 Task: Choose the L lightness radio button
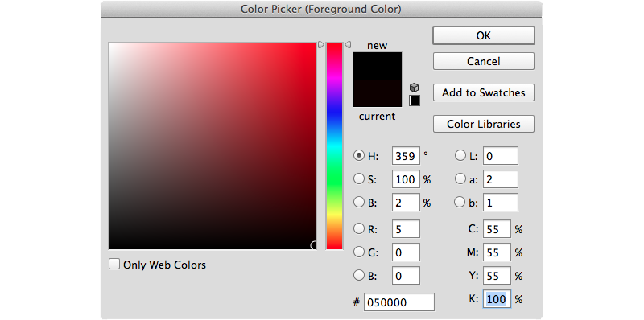click(460, 156)
